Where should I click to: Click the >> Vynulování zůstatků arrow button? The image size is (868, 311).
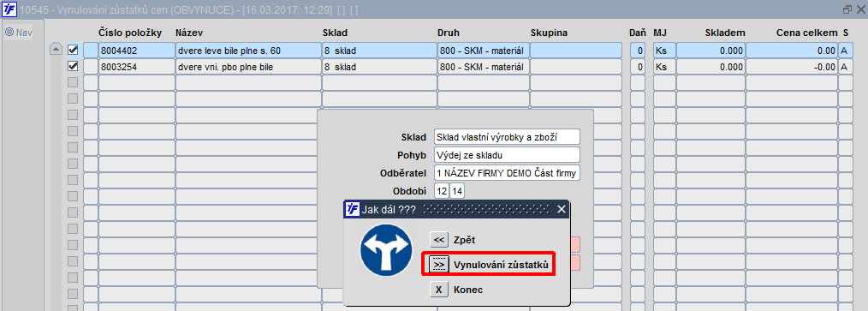[439, 265]
